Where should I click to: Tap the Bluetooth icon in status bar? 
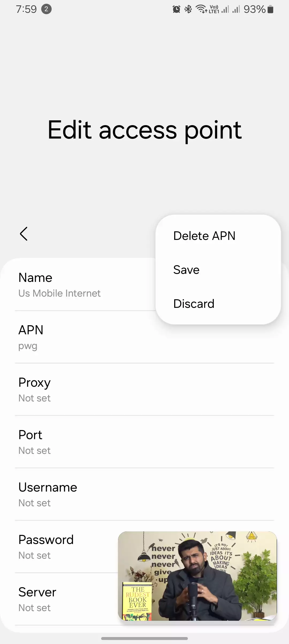click(x=188, y=9)
